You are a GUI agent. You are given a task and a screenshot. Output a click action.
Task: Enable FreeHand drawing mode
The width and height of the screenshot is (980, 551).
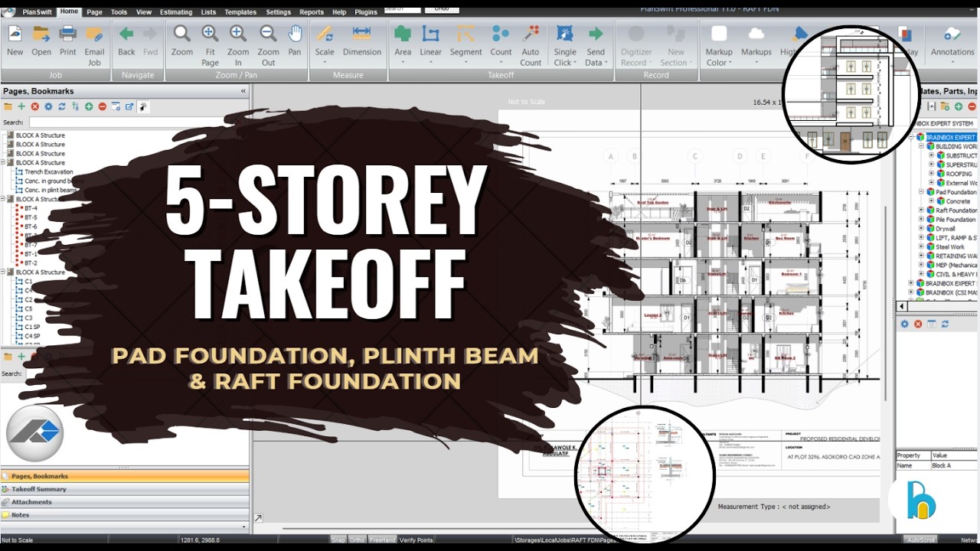tap(381, 540)
